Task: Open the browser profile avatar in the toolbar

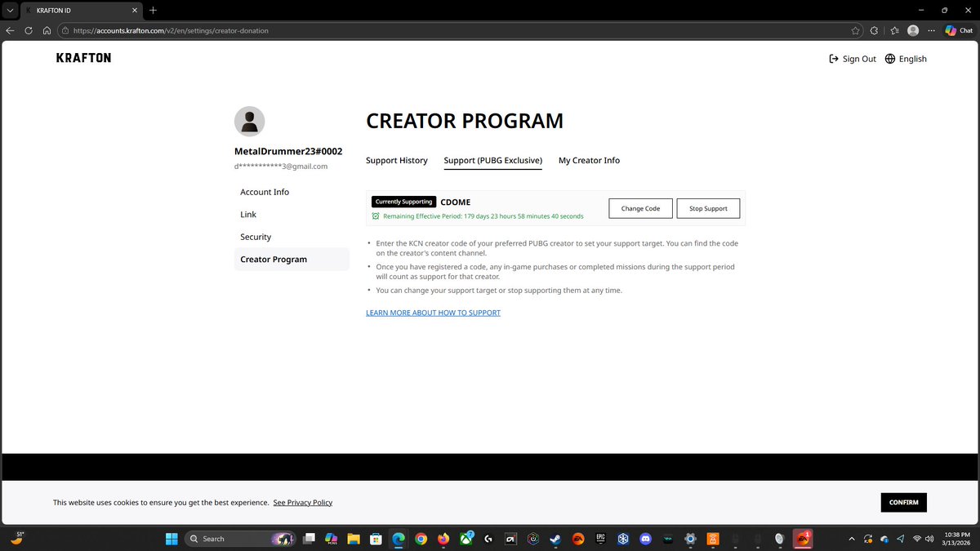Action: point(913,30)
